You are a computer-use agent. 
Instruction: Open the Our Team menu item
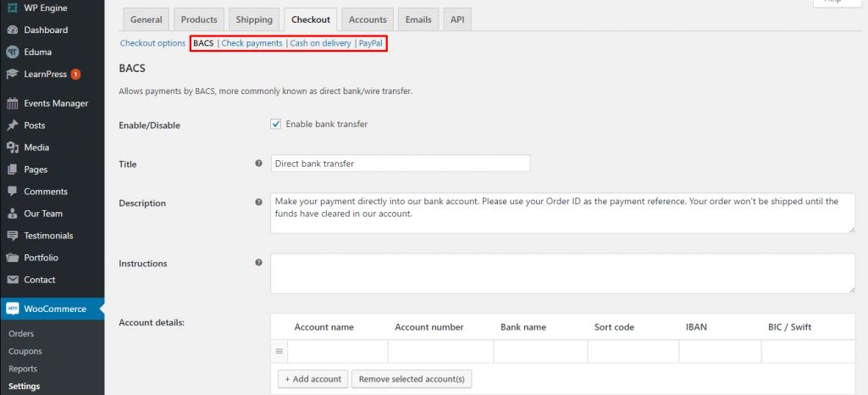(52, 214)
